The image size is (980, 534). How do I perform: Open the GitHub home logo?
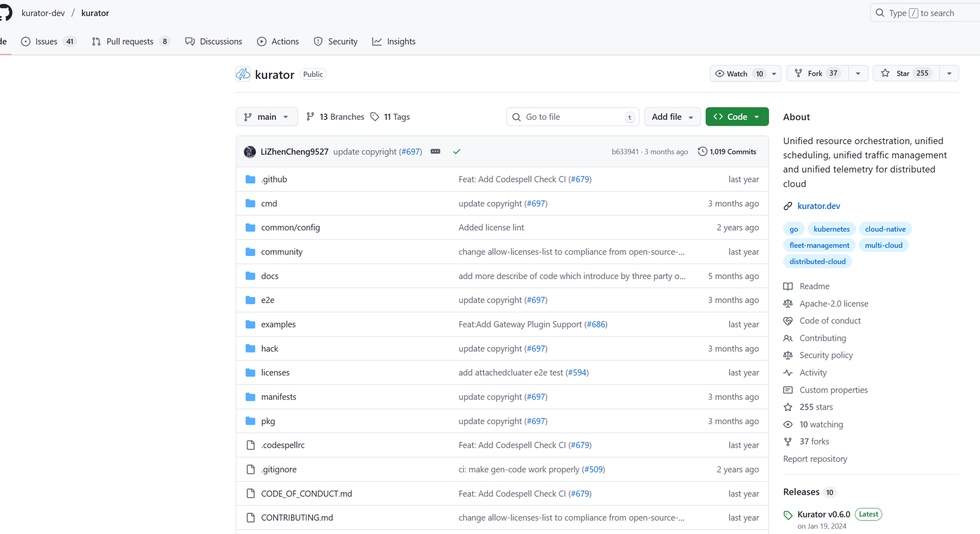(x=5, y=12)
